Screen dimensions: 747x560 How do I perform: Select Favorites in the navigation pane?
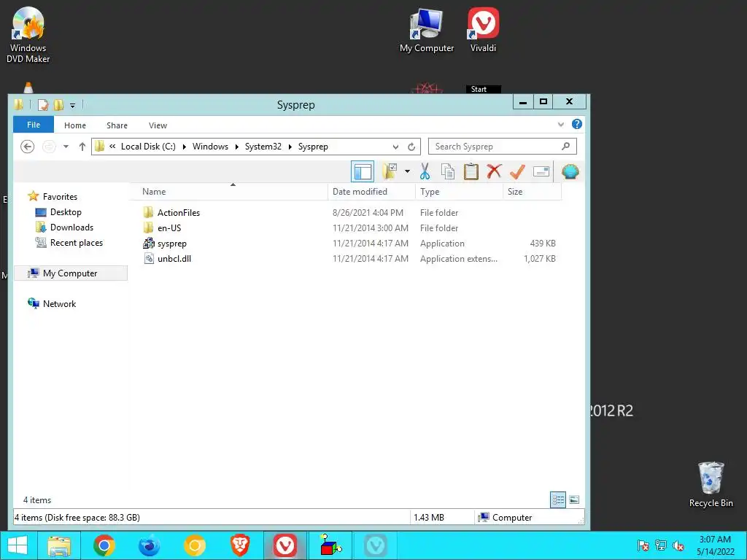point(60,197)
